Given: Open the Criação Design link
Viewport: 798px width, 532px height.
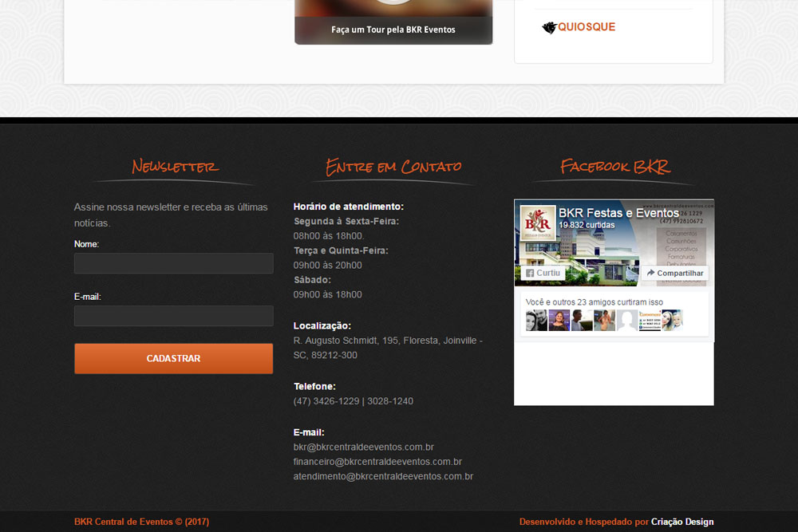Looking at the screenshot, I should [x=682, y=522].
